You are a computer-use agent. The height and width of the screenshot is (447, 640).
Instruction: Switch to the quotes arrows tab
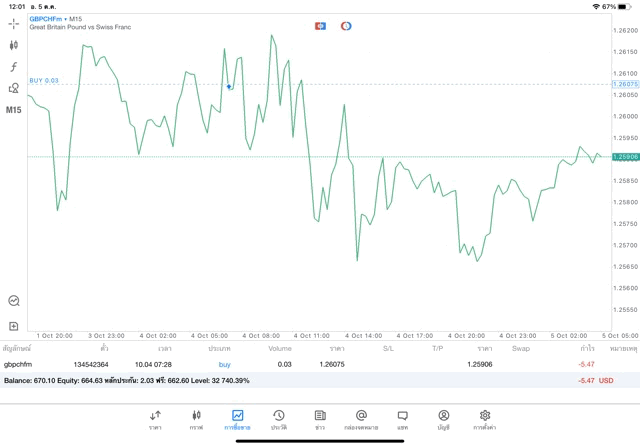pos(155,419)
